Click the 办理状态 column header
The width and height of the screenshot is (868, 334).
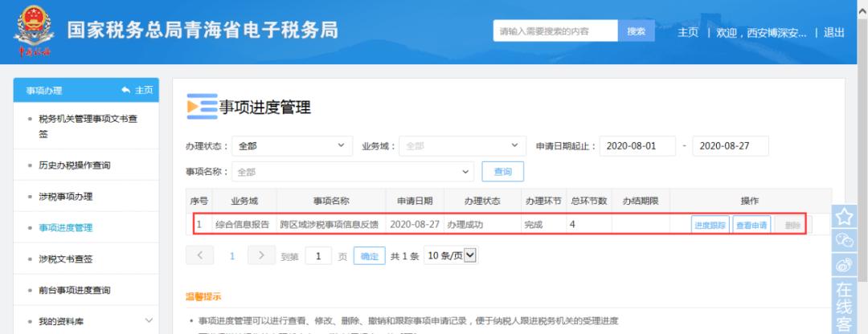point(482,201)
